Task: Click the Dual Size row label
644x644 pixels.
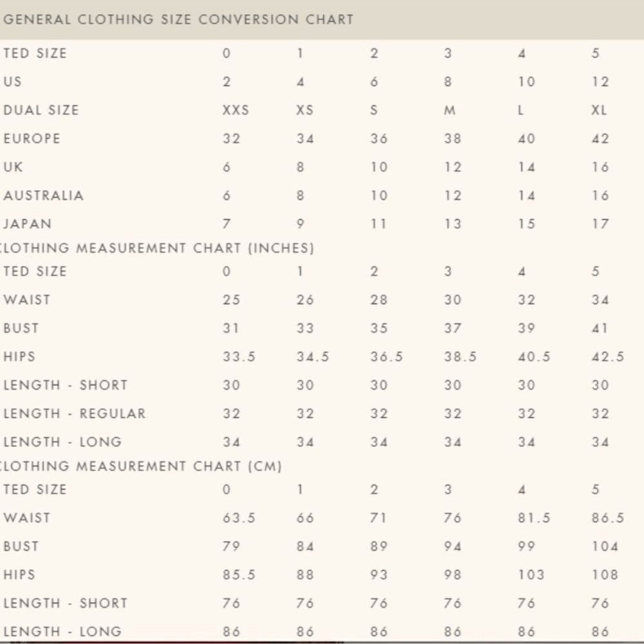Action: 41,110
